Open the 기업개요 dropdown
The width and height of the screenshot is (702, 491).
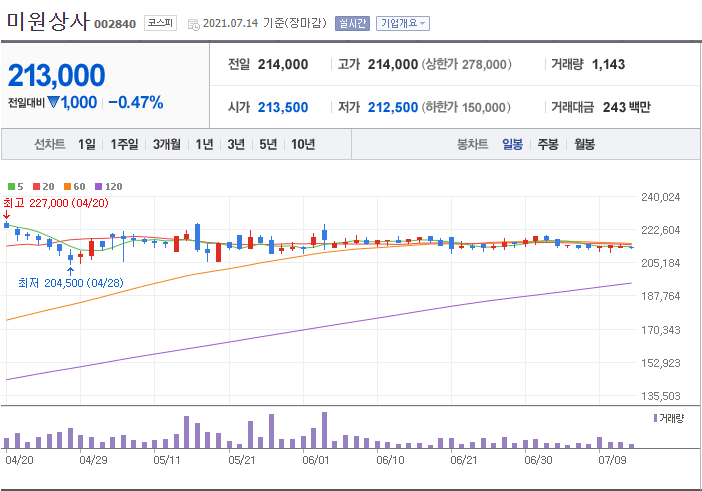pos(402,23)
